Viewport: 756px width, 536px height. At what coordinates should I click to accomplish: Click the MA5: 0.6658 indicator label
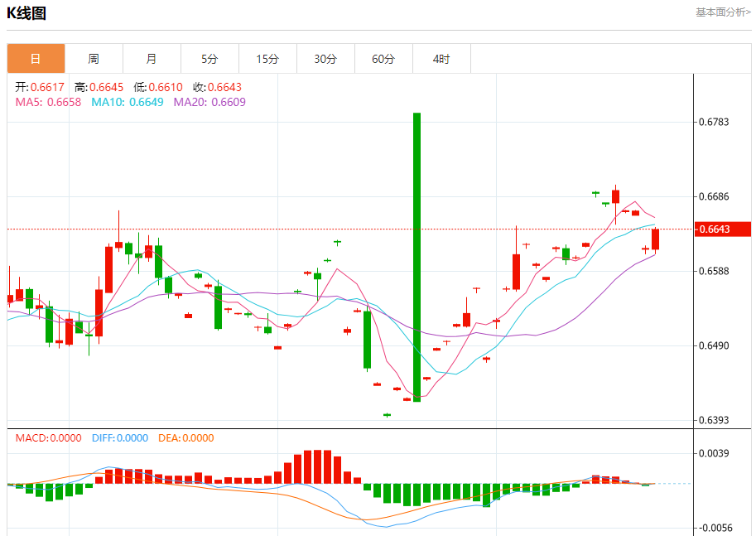[x=48, y=102]
